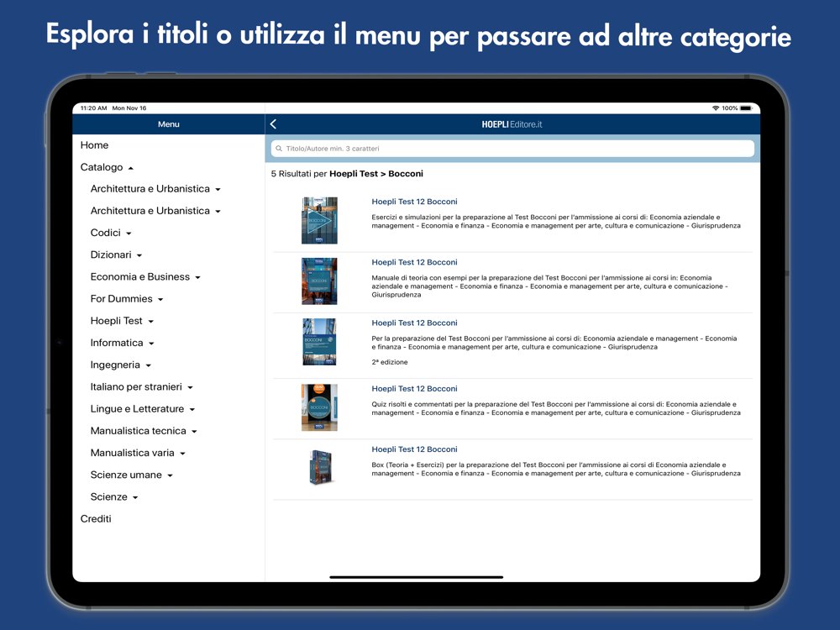Collapse the Catalogo menu section
Viewport: 840px width, 630px height.
(107, 167)
